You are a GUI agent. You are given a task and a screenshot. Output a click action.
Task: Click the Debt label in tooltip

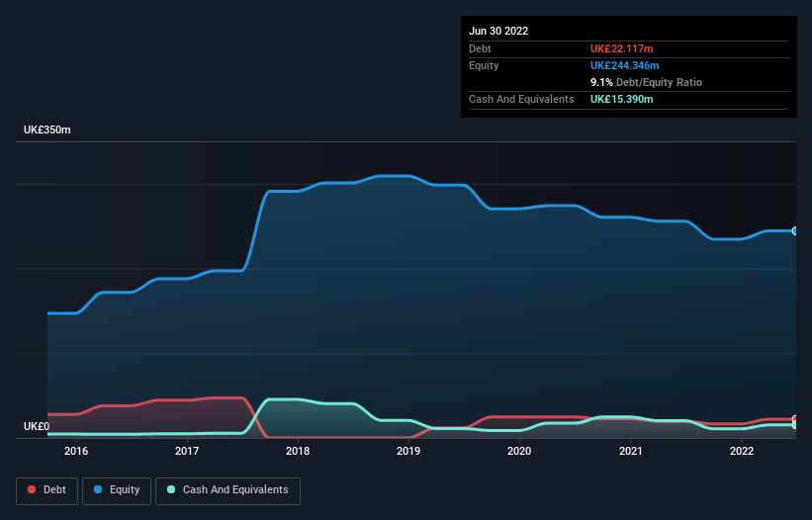click(x=480, y=48)
